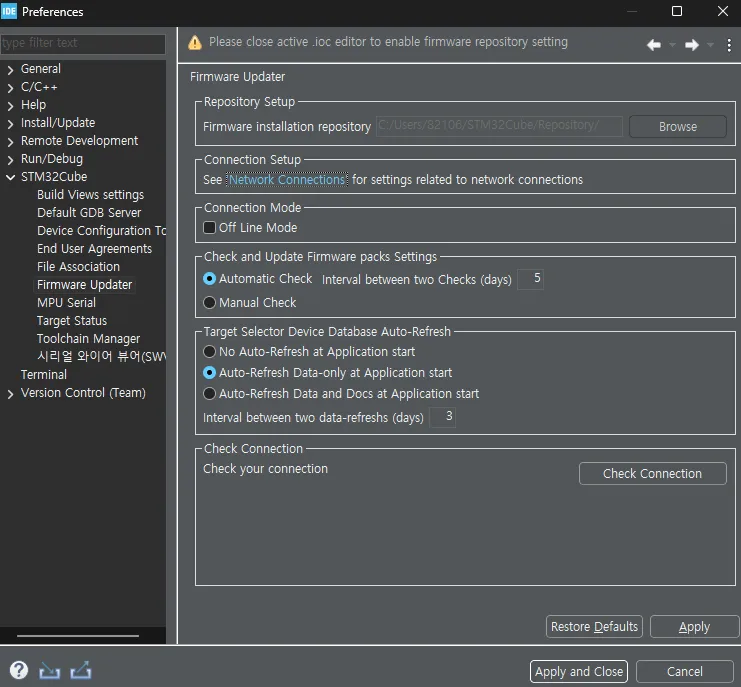The image size is (741, 687).
Task: Open the MPU Serial preferences page
Action: click(66, 303)
